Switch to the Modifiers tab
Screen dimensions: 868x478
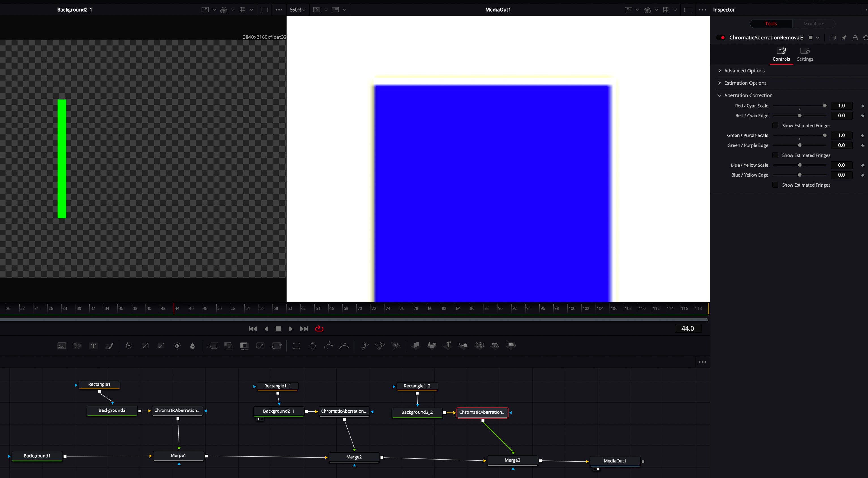pyautogui.click(x=813, y=23)
